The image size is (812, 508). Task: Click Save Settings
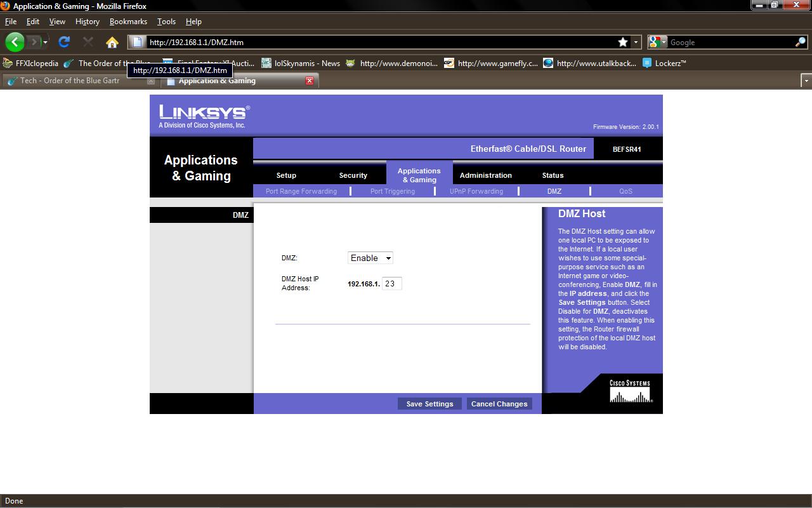point(430,404)
